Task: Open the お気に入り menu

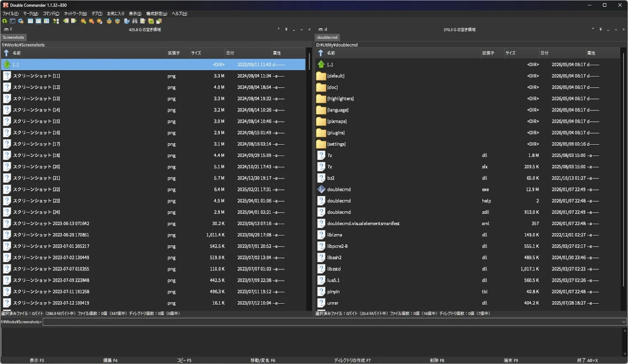Action: [x=116, y=14]
